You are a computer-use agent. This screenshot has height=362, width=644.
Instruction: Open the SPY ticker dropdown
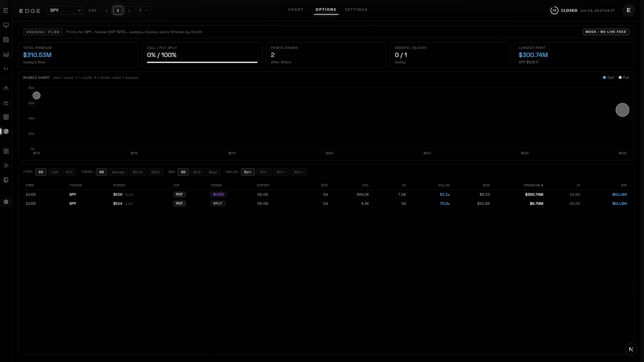pyautogui.click(x=66, y=10)
